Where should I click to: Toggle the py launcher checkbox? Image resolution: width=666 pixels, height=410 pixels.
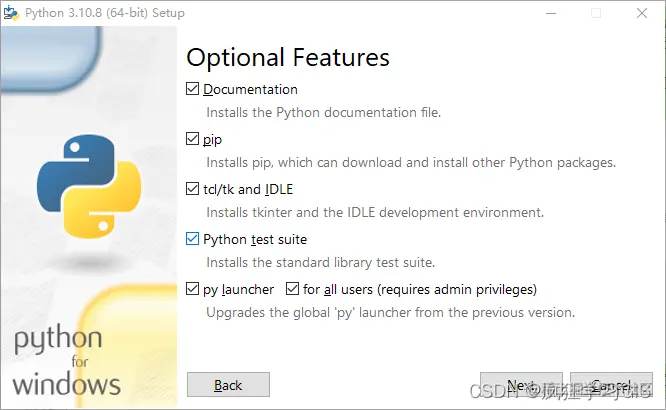192,289
